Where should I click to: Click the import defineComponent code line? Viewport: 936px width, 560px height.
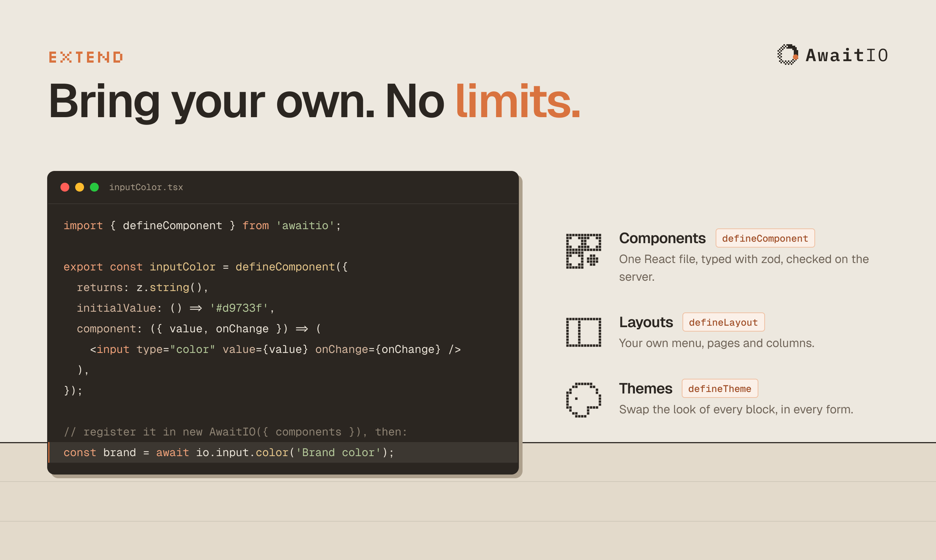coord(202,226)
